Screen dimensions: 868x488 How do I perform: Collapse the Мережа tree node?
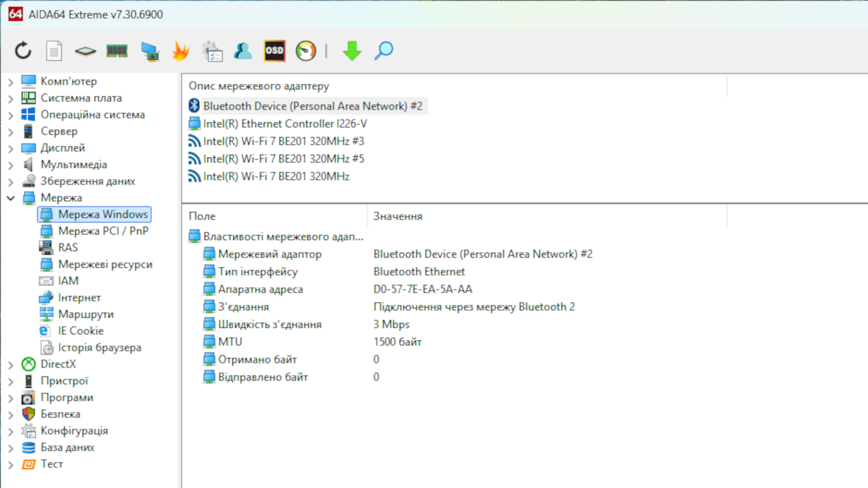pyautogui.click(x=10, y=198)
